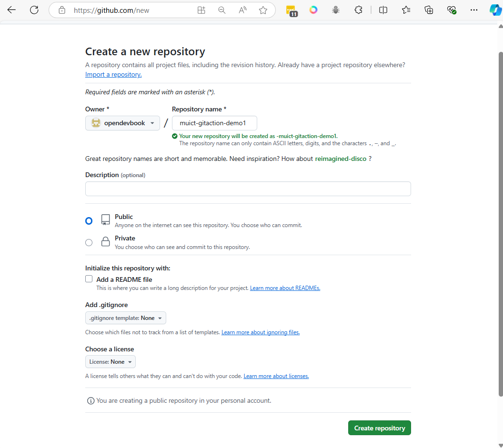This screenshot has width=503, height=448.
Task: Click the Add a README file label
Action: [124, 279]
